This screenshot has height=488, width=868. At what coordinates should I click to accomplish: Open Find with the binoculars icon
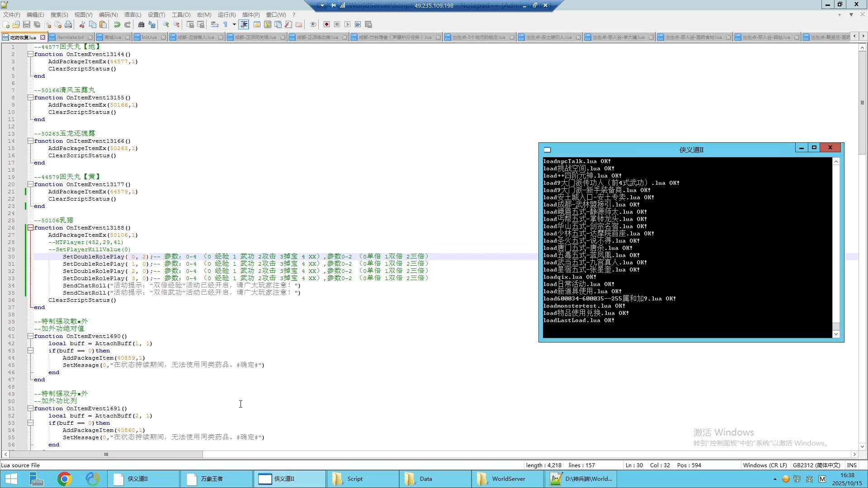click(141, 24)
